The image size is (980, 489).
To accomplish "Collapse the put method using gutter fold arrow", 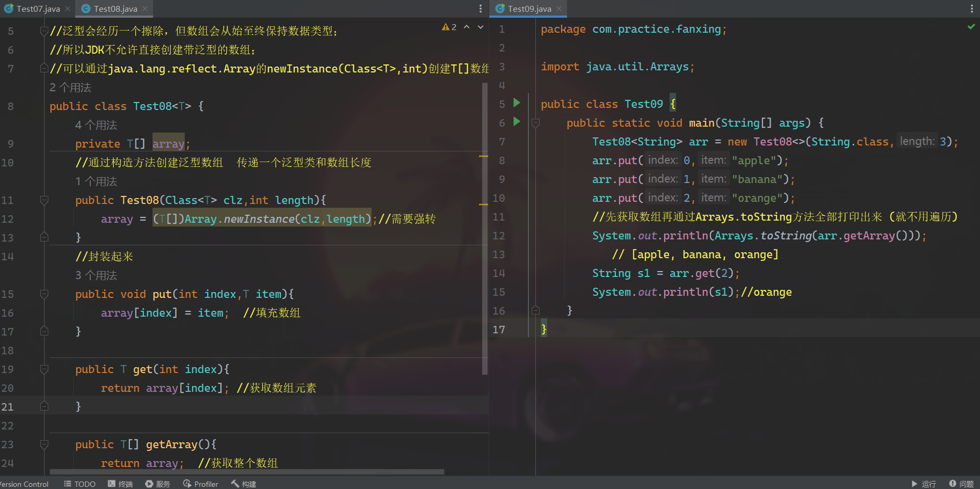I will pos(44,294).
